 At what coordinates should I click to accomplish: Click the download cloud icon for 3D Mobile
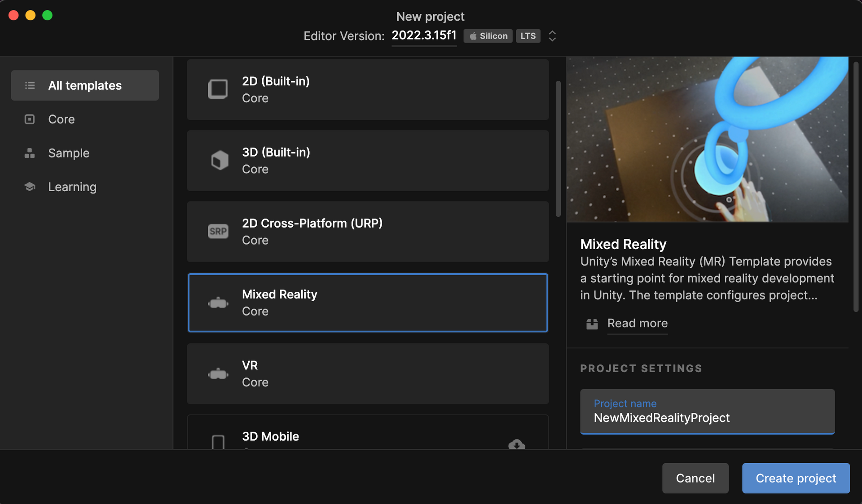tap(517, 446)
